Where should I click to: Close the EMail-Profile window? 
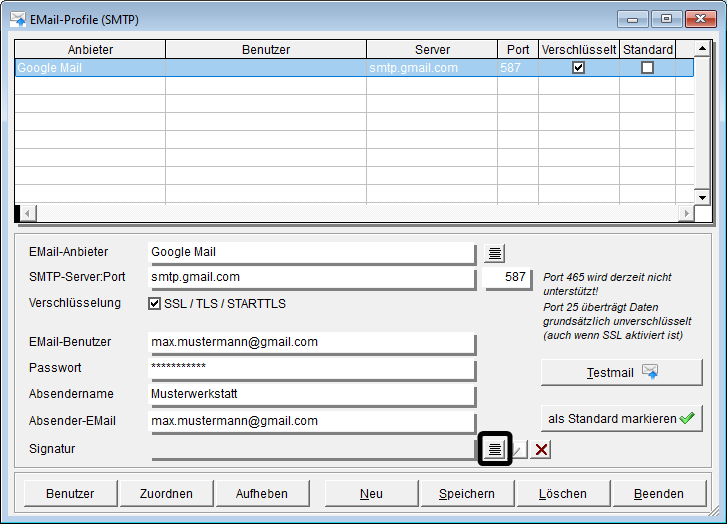coord(701,19)
